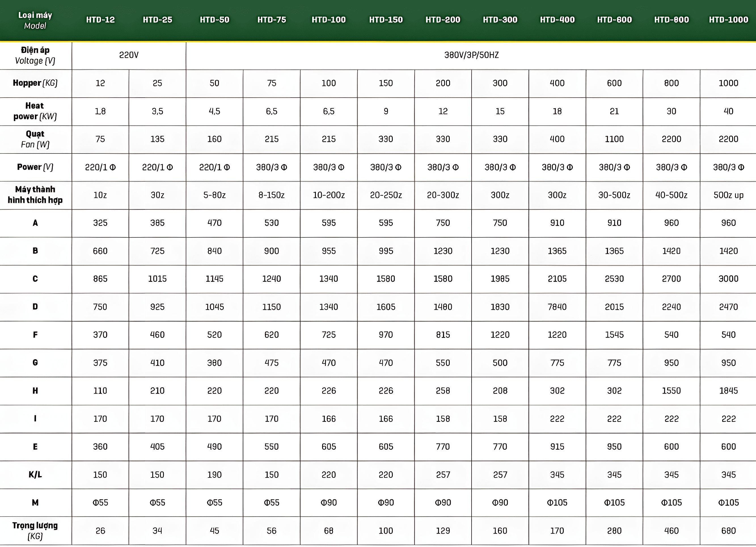Select the '10z' cell
756x547 pixels.
pos(100,195)
